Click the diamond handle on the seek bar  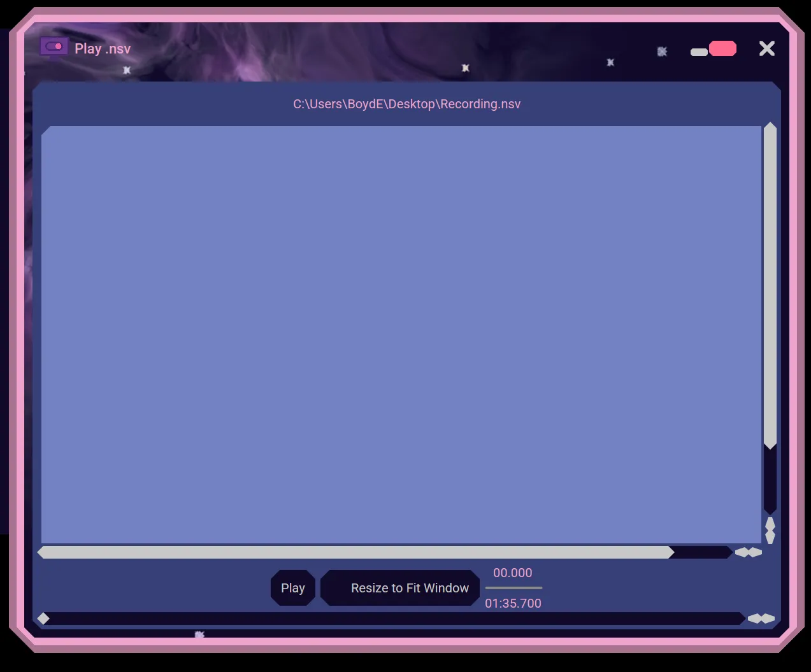[x=43, y=618]
